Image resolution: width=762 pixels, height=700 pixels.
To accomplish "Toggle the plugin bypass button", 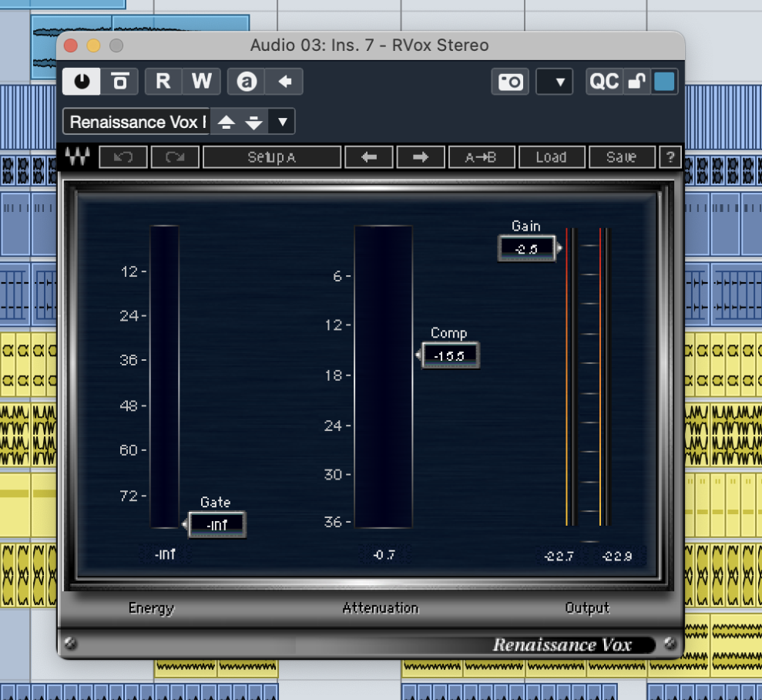I will 119,81.
